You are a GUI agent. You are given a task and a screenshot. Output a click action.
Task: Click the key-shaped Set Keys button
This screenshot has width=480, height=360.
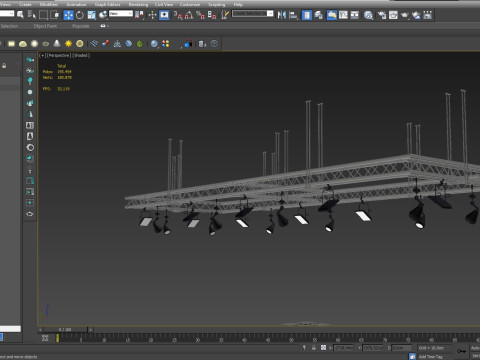462,351
